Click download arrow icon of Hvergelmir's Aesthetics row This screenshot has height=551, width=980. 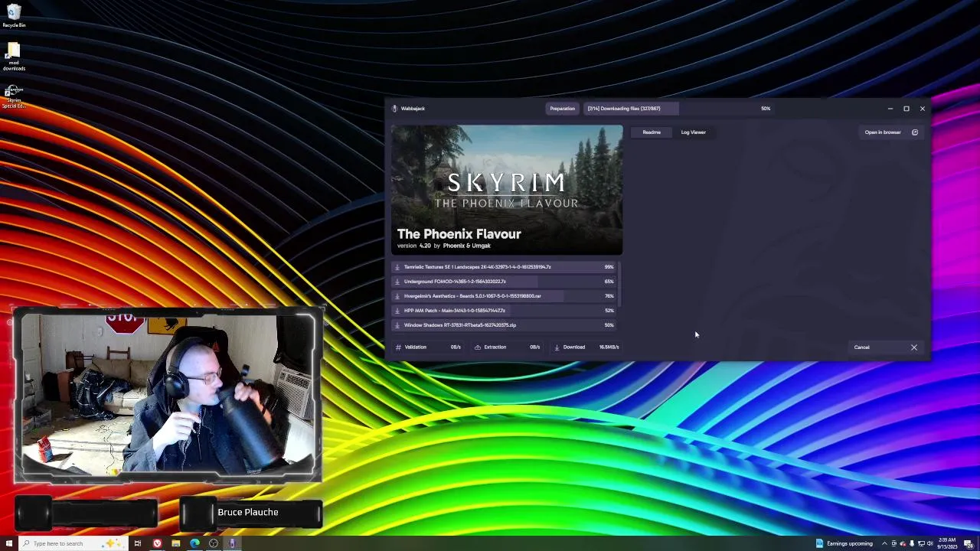point(397,296)
